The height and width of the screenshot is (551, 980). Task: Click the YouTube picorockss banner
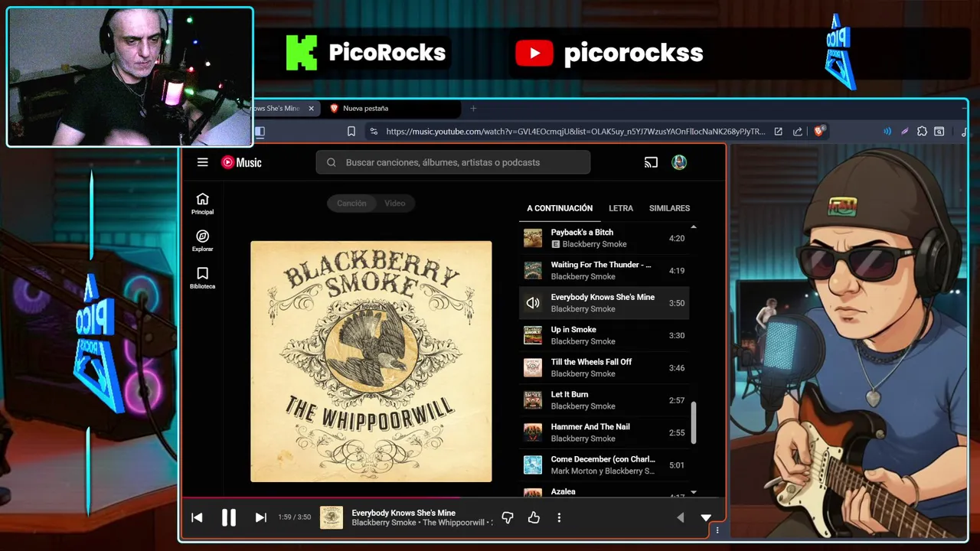(609, 53)
